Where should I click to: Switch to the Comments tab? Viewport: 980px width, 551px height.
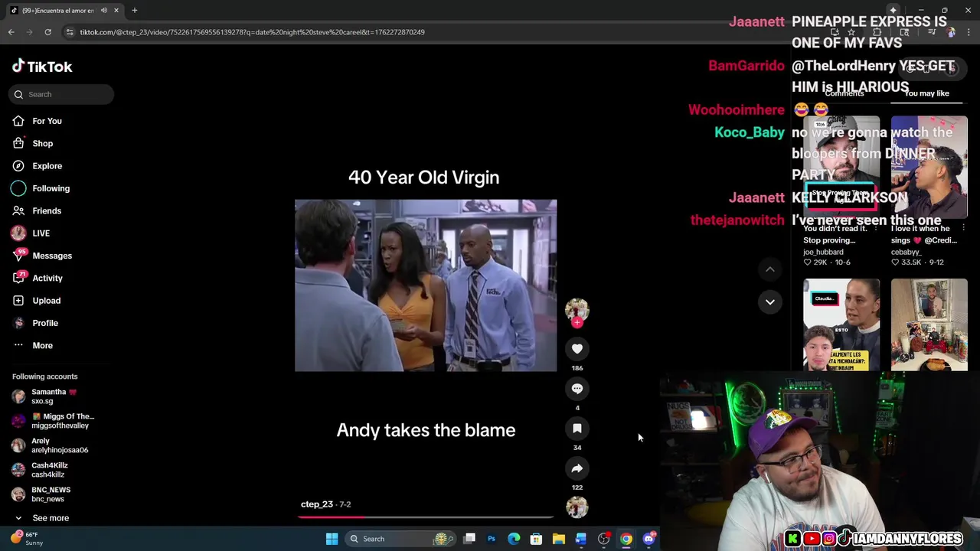(x=844, y=93)
